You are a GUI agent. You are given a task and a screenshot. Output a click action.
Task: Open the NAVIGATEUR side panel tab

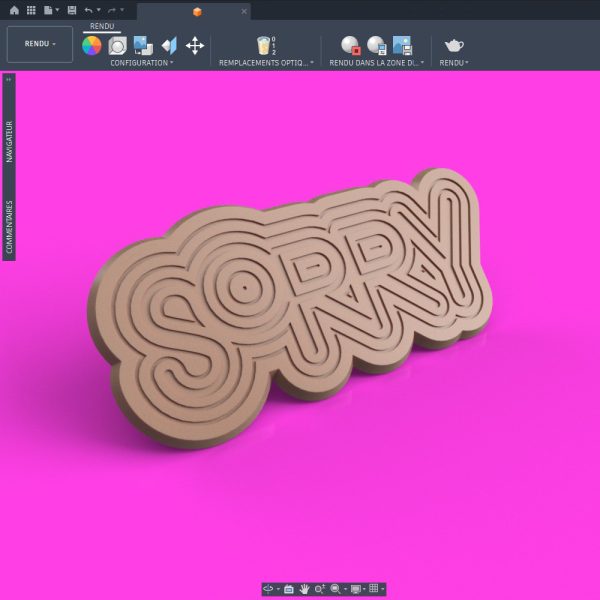point(9,142)
